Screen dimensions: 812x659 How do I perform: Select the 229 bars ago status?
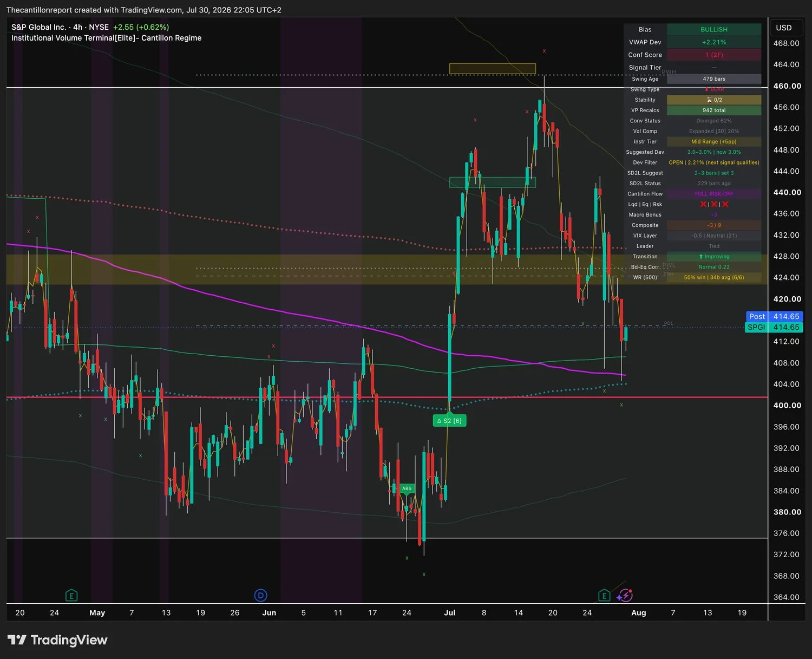tap(714, 184)
